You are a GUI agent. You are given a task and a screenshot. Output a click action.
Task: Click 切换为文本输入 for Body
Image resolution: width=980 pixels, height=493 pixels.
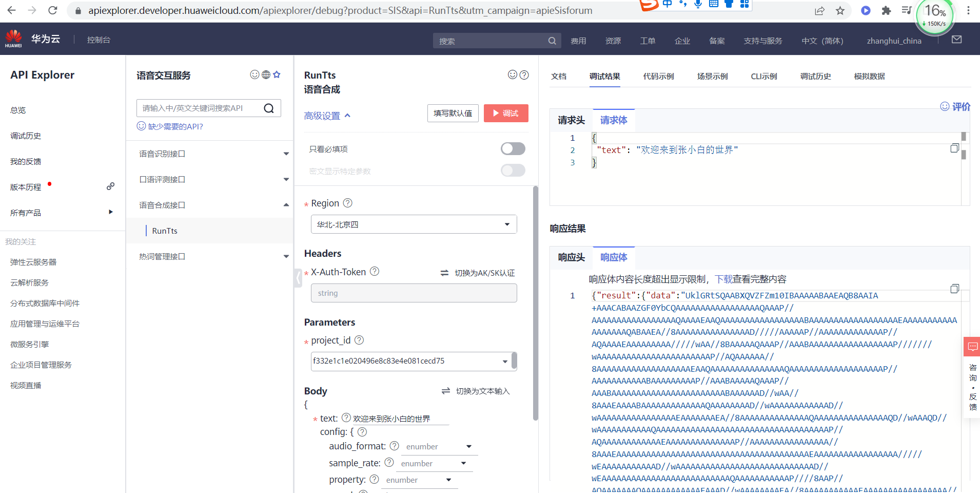point(476,391)
